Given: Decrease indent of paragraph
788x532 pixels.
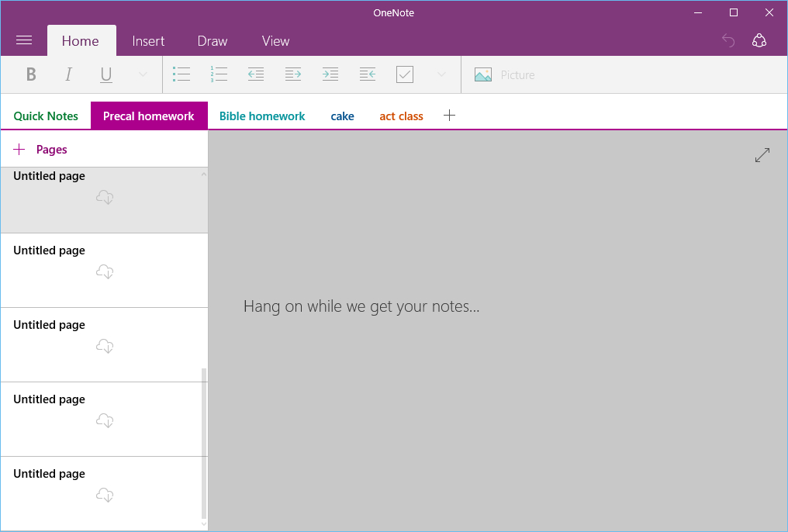Looking at the screenshot, I should (256, 74).
